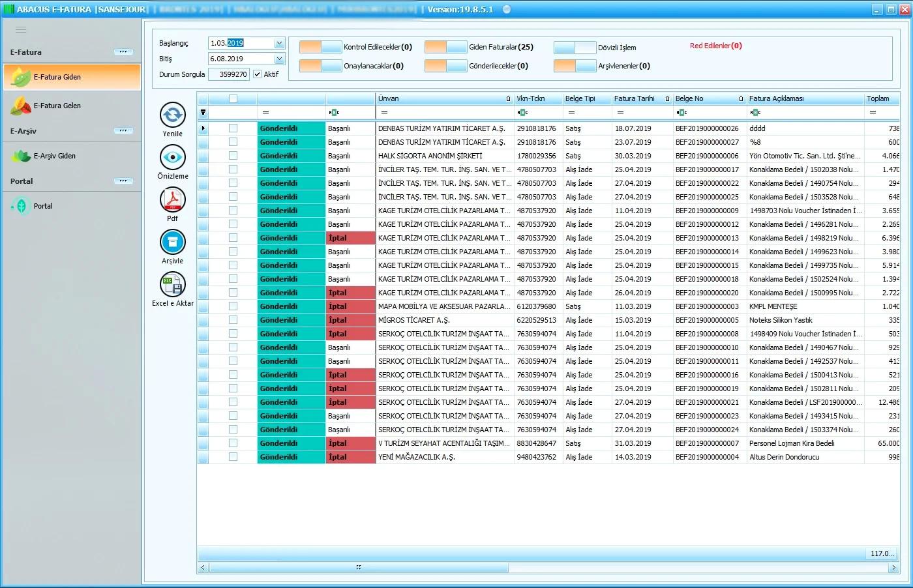Click the Excel e Aktar icon
This screenshot has width=913, height=588.
pyautogui.click(x=173, y=284)
